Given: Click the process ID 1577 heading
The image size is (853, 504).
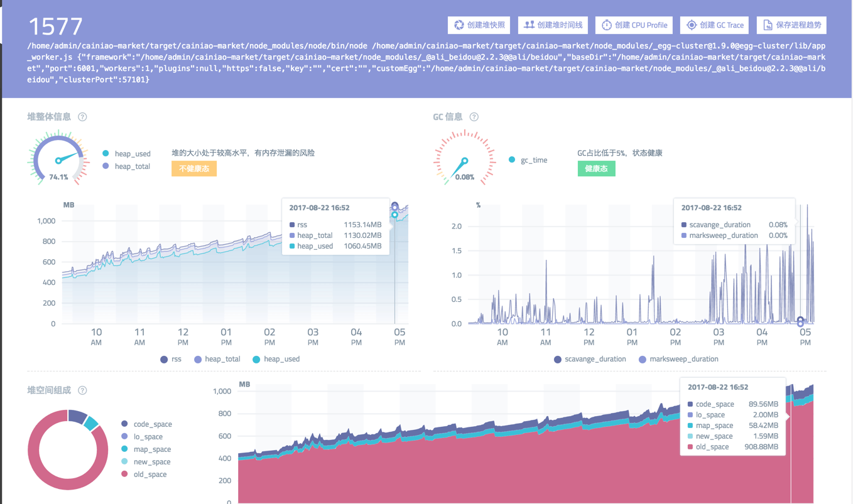Looking at the screenshot, I should (56, 26).
